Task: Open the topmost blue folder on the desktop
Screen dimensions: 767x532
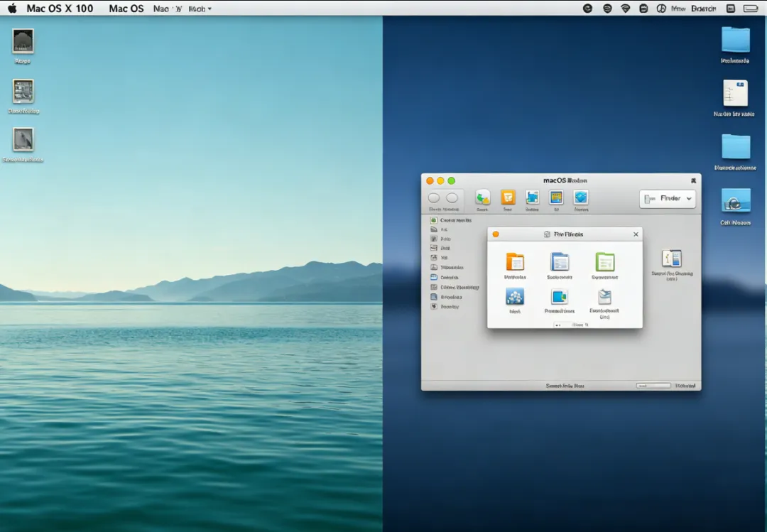Action: pos(735,39)
